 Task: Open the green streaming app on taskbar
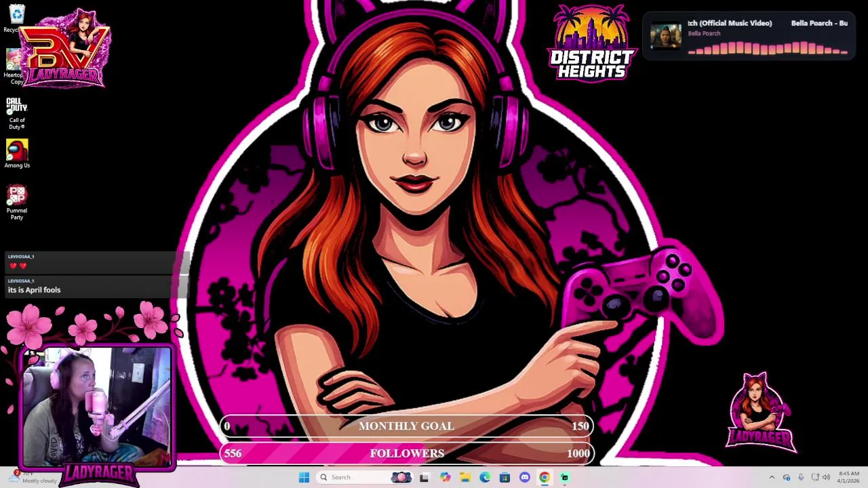(564, 477)
